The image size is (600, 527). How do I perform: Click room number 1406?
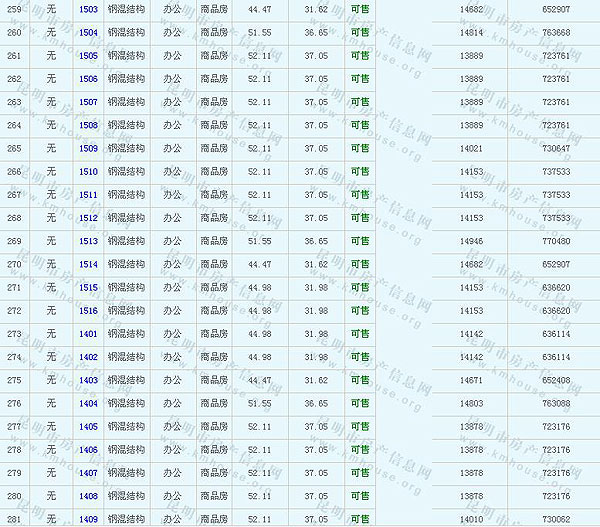click(x=88, y=450)
